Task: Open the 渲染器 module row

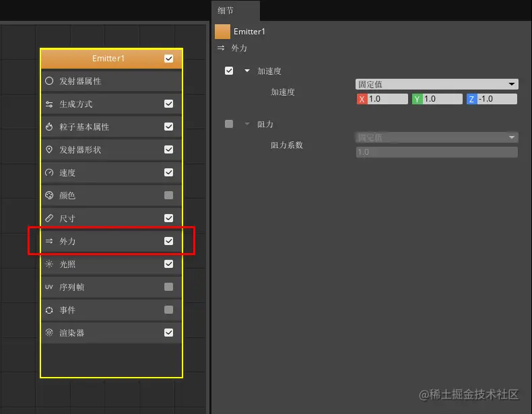Action: click(x=111, y=333)
